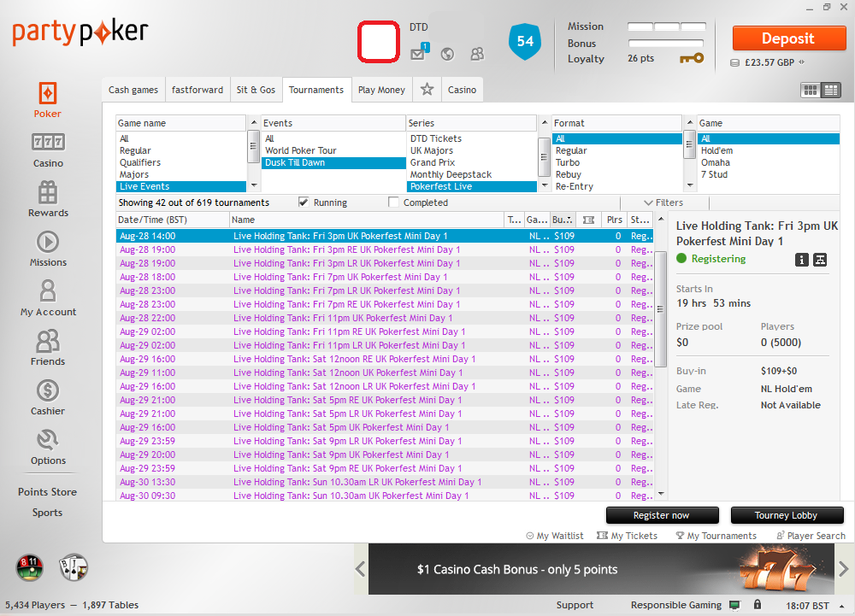Image resolution: width=855 pixels, height=616 pixels.
Task: Click the orange Deposit button
Action: pyautogui.click(x=788, y=38)
